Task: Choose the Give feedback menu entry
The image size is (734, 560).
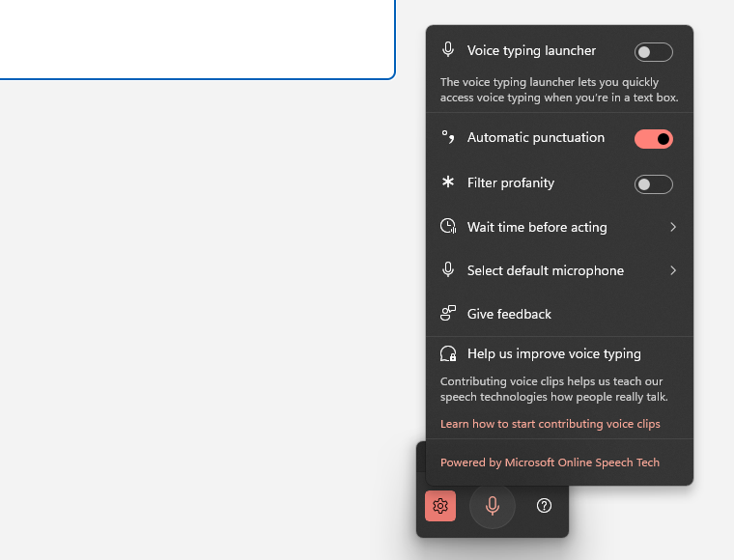Action: (x=559, y=314)
